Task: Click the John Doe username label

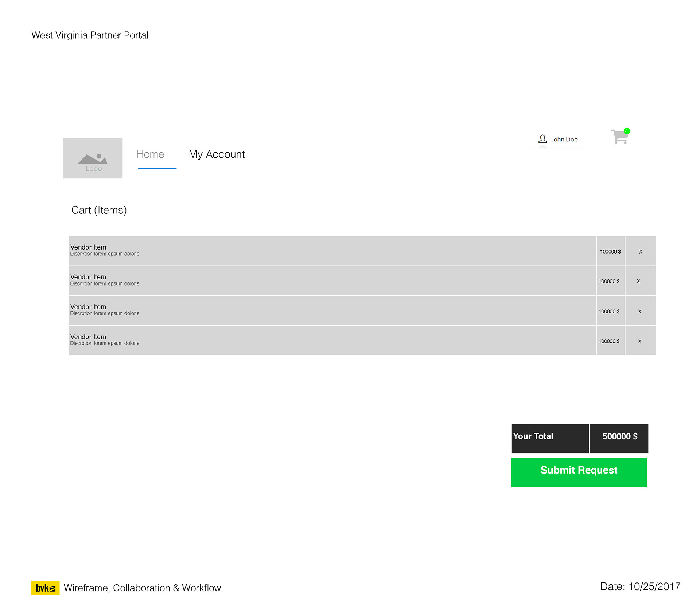Action: pos(564,140)
